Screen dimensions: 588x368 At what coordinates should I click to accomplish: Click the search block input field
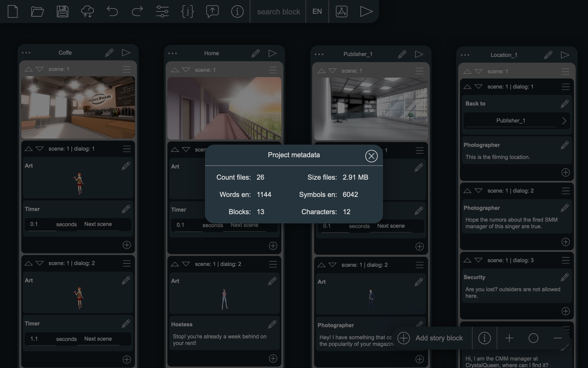click(x=278, y=11)
